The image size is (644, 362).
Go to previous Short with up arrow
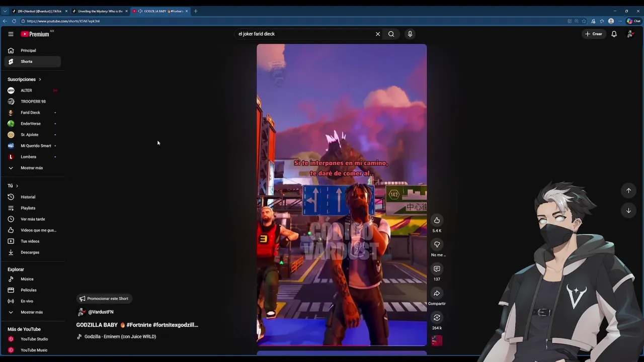pyautogui.click(x=628, y=191)
